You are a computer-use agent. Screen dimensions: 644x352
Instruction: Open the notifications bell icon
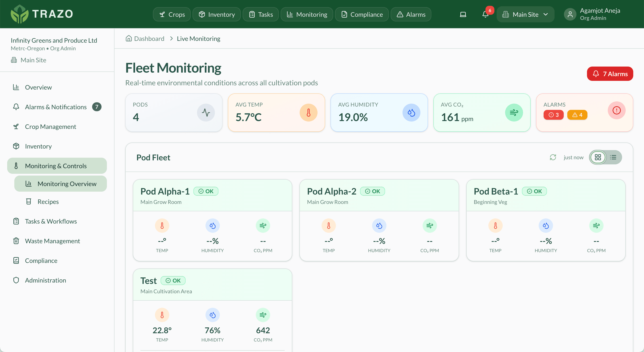[485, 14]
